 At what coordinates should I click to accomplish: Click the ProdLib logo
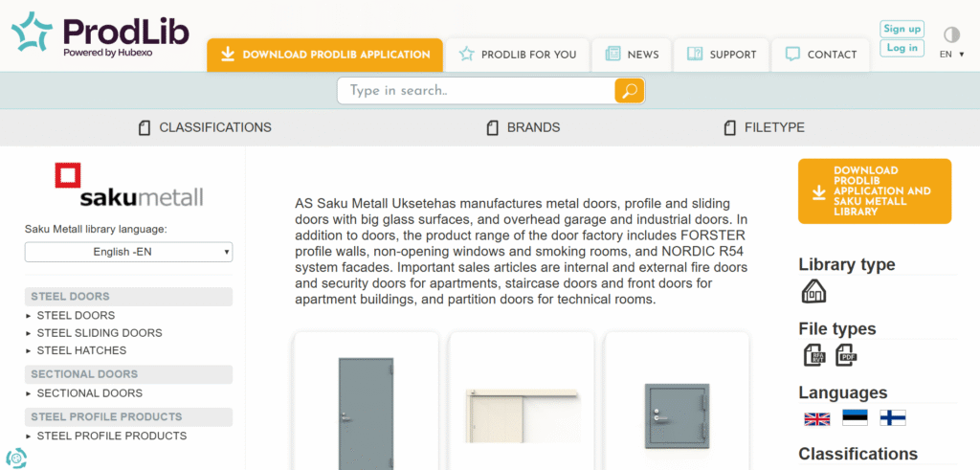(100, 34)
